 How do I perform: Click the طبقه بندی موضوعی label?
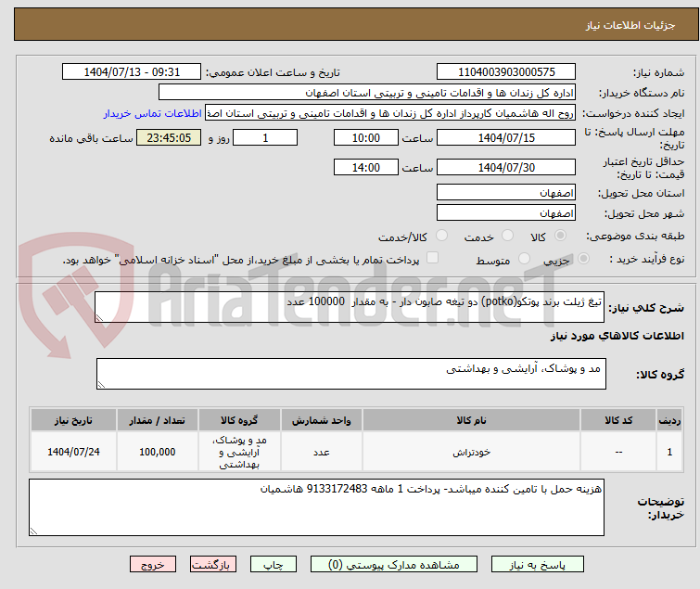point(635,236)
